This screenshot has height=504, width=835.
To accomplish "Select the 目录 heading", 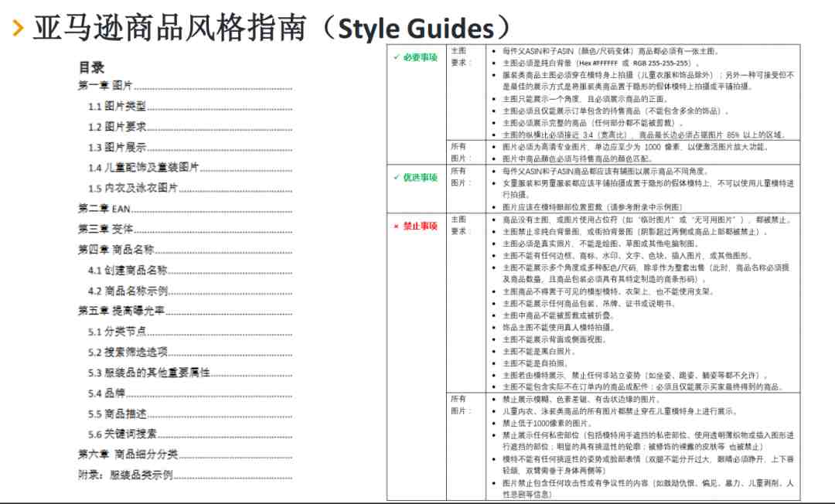I will 91,67.
